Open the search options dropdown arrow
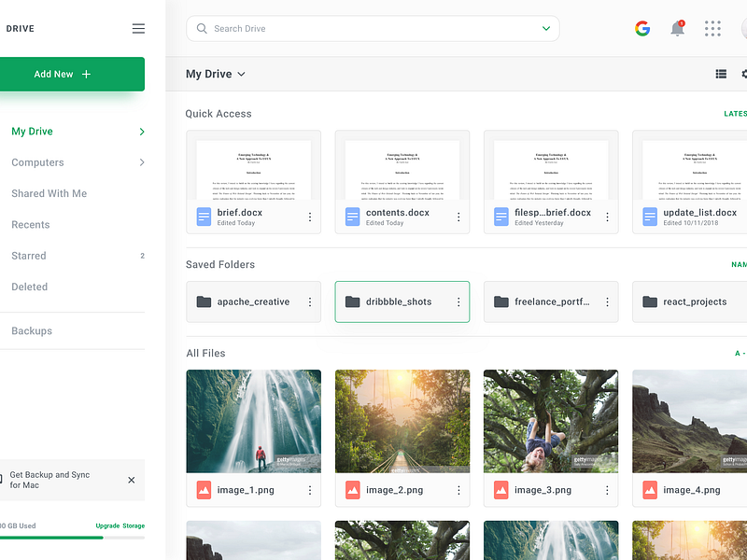 (x=545, y=28)
